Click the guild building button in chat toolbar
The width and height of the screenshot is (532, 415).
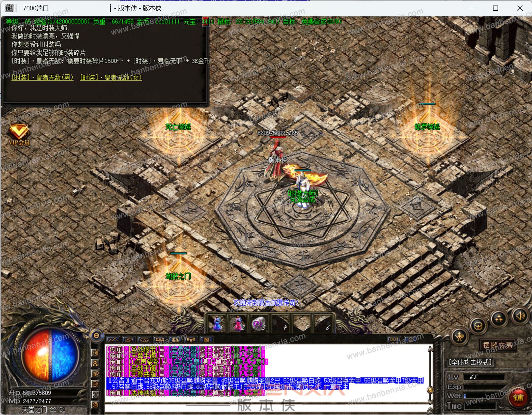(x=144, y=340)
